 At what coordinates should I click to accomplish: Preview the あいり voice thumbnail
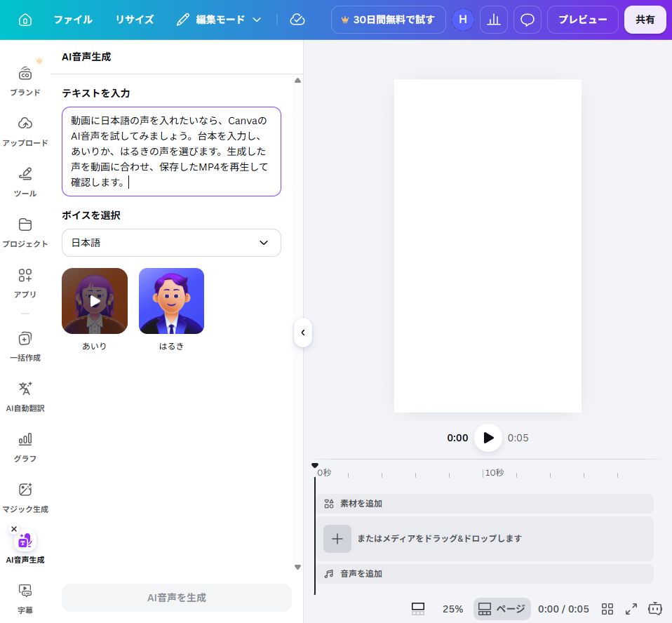[x=95, y=301]
